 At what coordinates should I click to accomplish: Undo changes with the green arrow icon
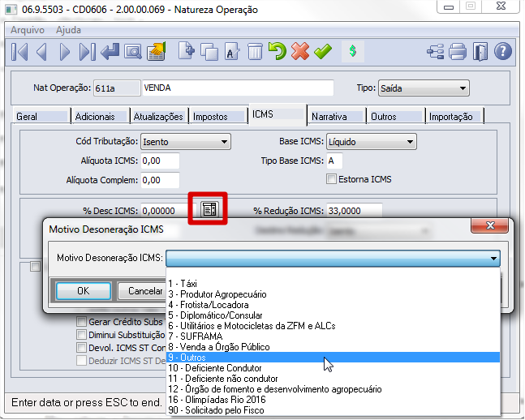(x=278, y=52)
